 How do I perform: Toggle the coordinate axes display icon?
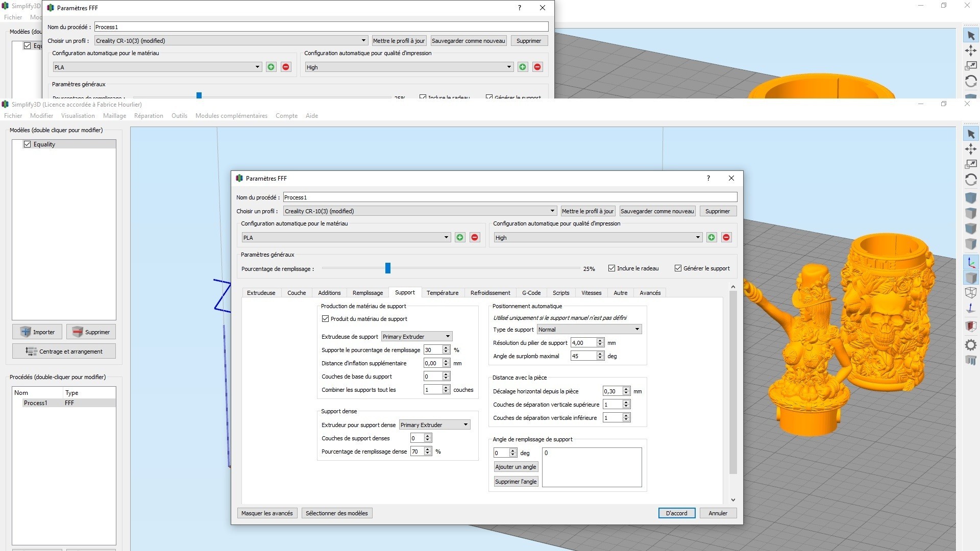[971, 263]
